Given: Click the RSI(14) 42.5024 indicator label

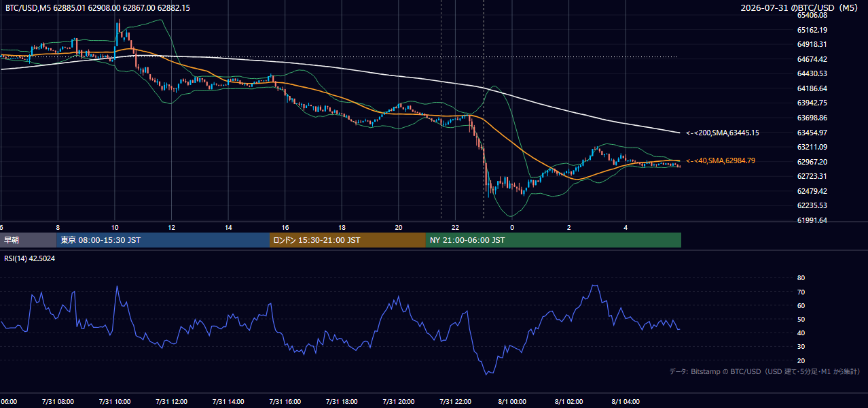Looking at the screenshot, I should [30, 258].
